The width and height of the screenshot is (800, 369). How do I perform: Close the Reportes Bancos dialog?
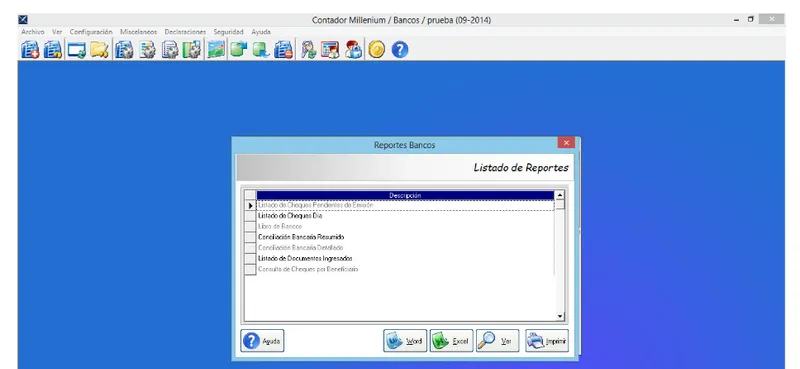click(566, 143)
